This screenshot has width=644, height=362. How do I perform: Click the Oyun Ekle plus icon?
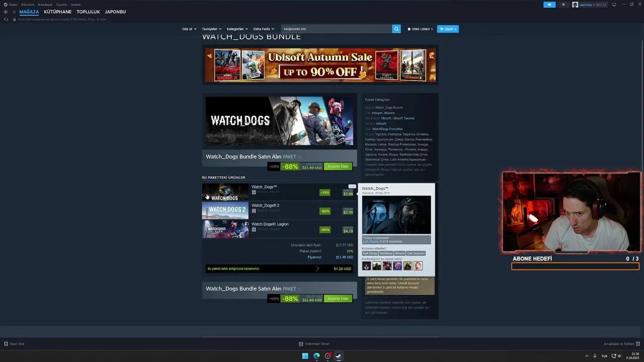6,344
